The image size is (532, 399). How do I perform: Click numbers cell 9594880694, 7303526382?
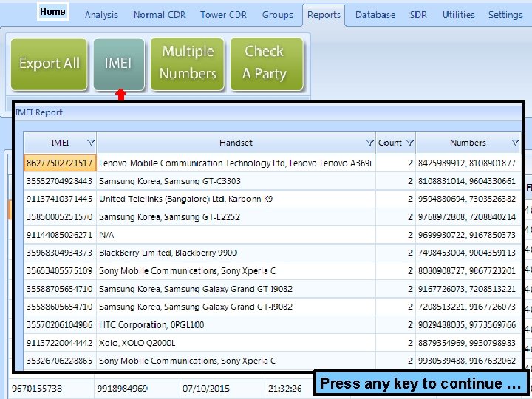click(x=468, y=199)
